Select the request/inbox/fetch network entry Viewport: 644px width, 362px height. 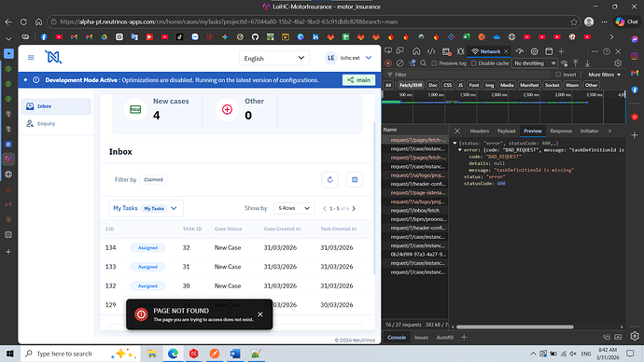[x=414, y=210]
